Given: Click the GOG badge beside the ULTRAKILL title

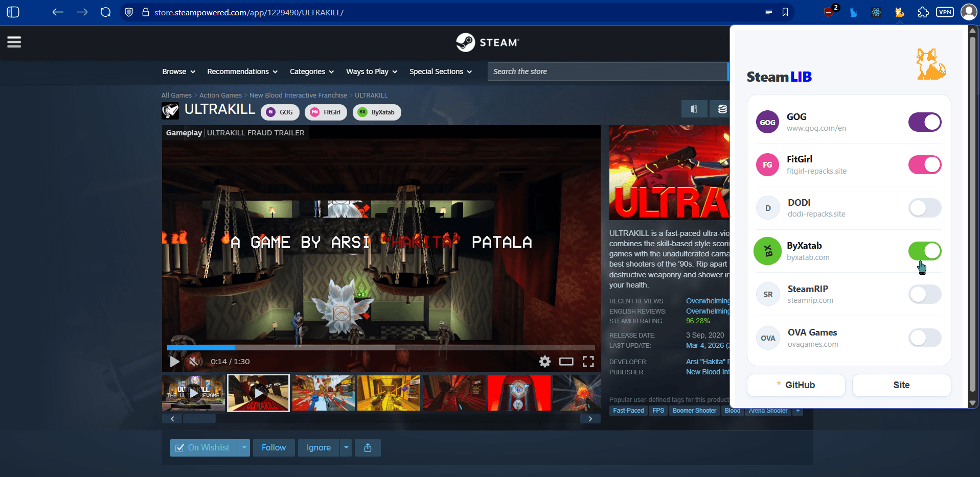Looking at the screenshot, I should (x=280, y=112).
